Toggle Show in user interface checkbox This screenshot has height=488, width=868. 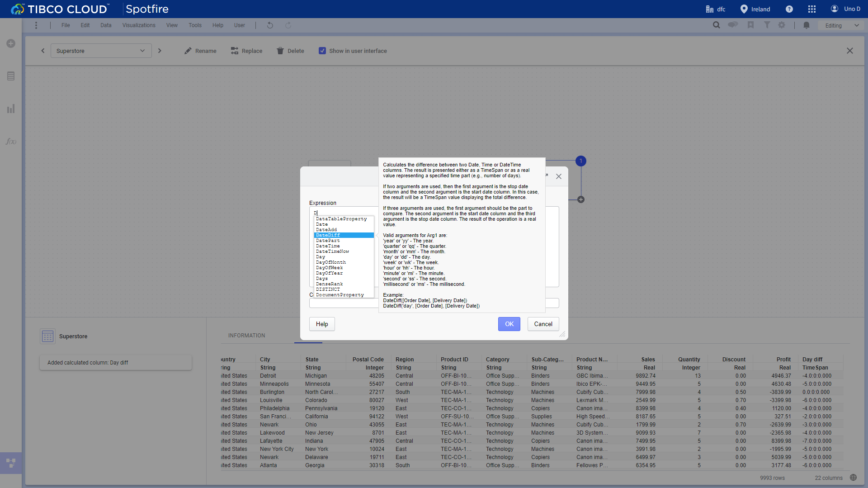322,51
